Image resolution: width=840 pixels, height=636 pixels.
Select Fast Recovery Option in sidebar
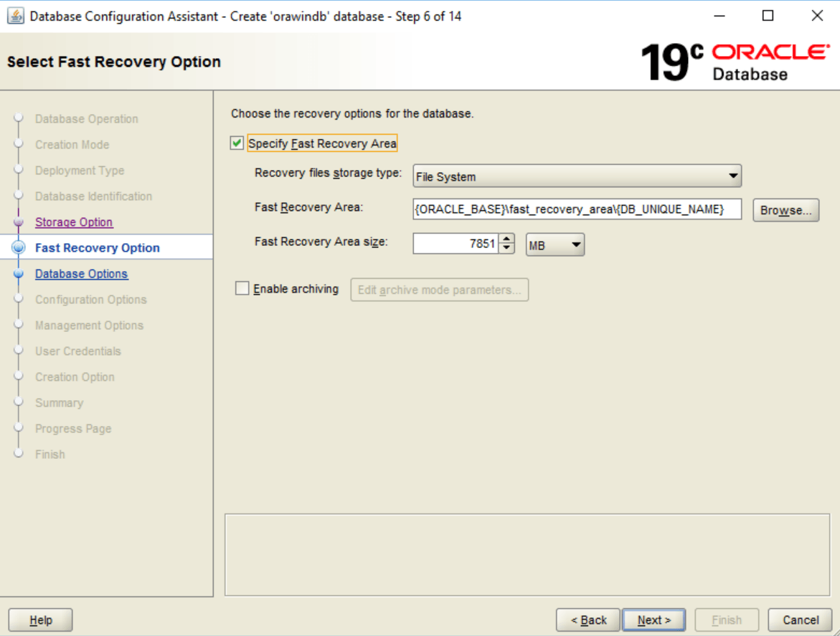98,248
